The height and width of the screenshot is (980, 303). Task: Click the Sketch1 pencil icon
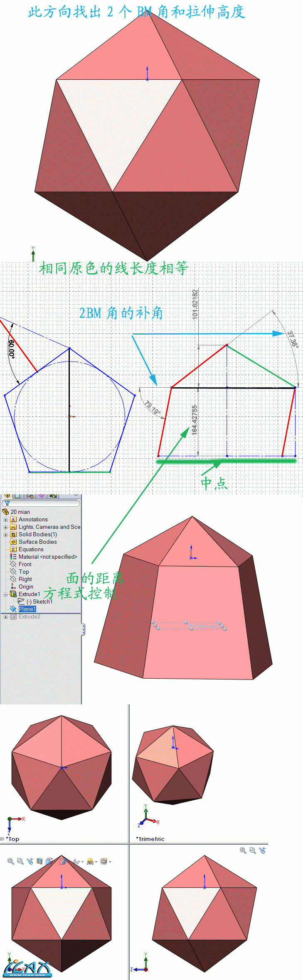click(x=21, y=601)
